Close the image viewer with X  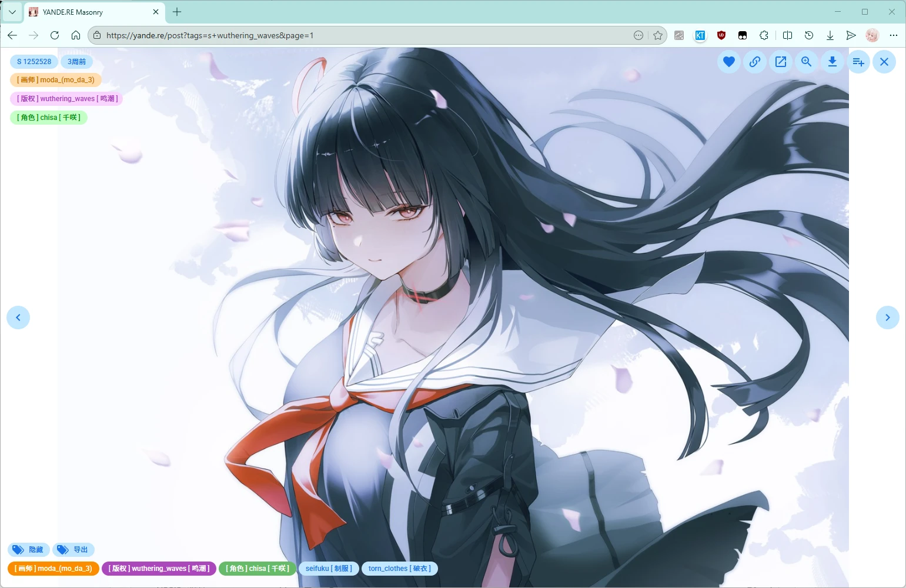click(884, 62)
